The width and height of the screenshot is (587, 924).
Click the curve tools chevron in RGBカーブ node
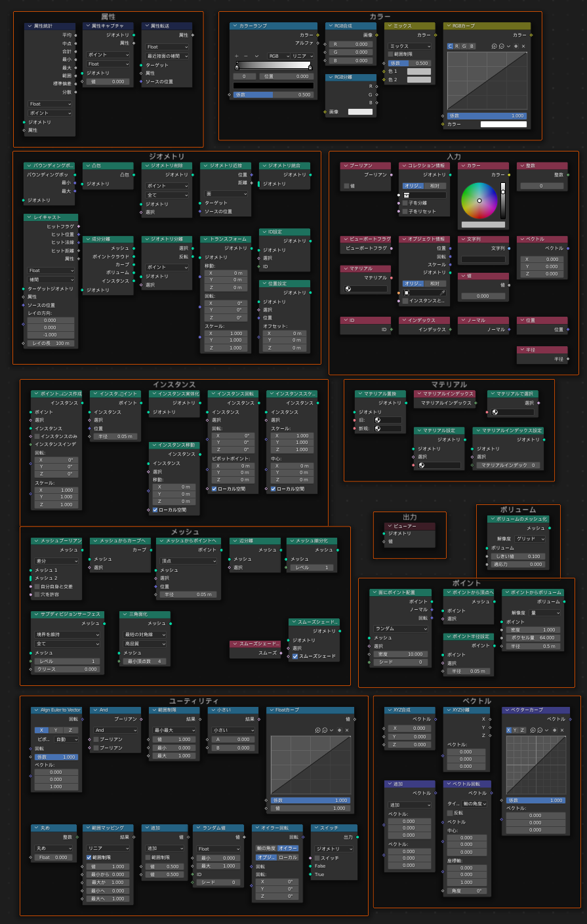pos(509,46)
